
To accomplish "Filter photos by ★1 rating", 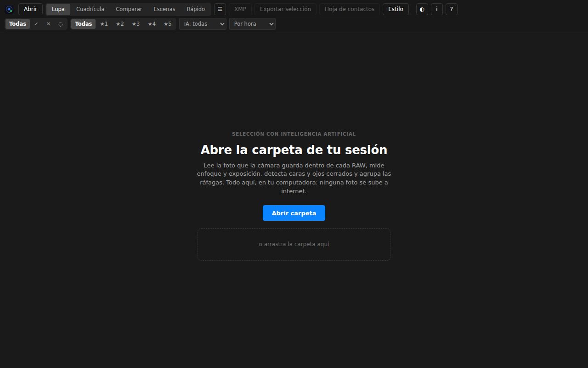I will 104,24.
